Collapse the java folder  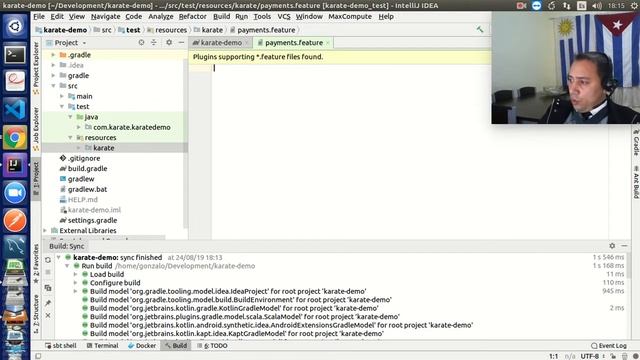coord(70,117)
